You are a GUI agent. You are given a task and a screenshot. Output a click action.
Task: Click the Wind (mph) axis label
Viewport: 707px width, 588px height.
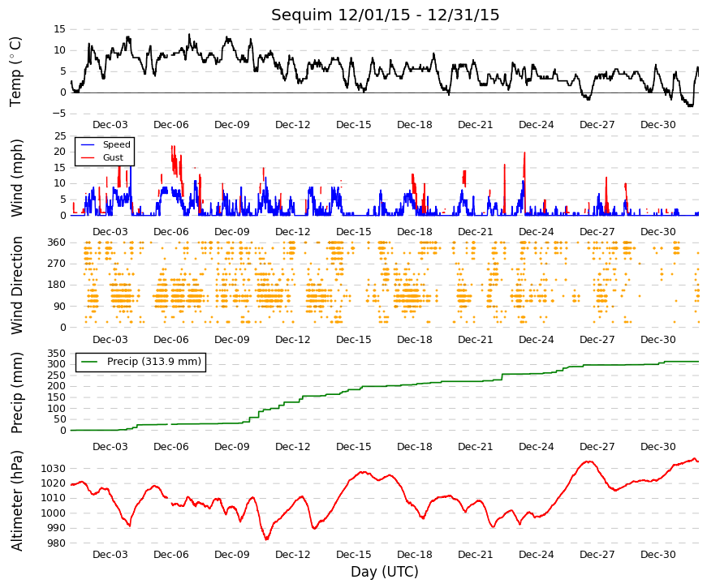coord(16,178)
